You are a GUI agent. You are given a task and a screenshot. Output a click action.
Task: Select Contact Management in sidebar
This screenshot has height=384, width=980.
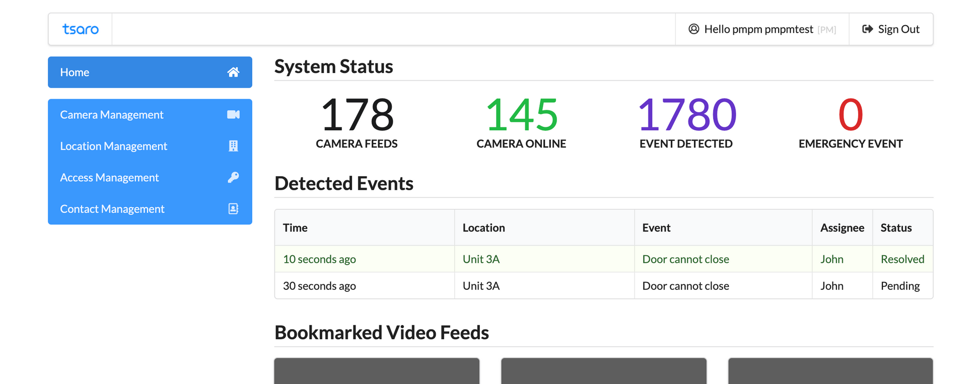pos(112,209)
